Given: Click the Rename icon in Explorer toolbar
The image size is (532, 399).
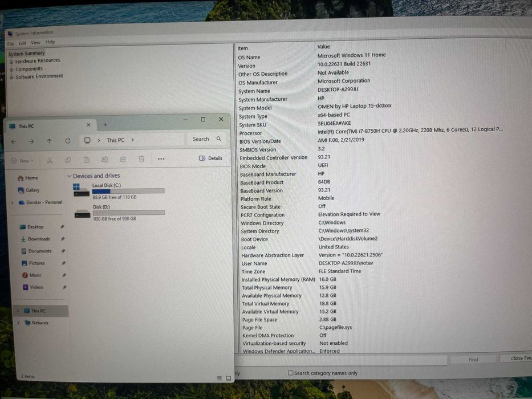Looking at the screenshot, I should click(x=105, y=159).
